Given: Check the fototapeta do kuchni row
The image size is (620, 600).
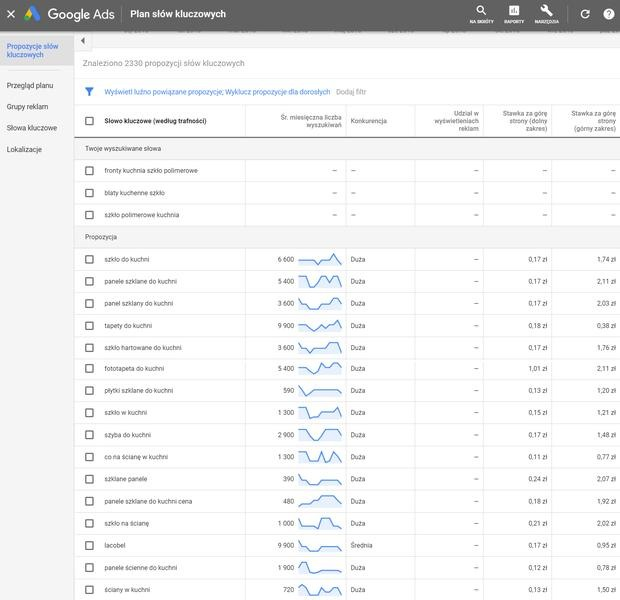Looking at the screenshot, I should click(89, 369).
